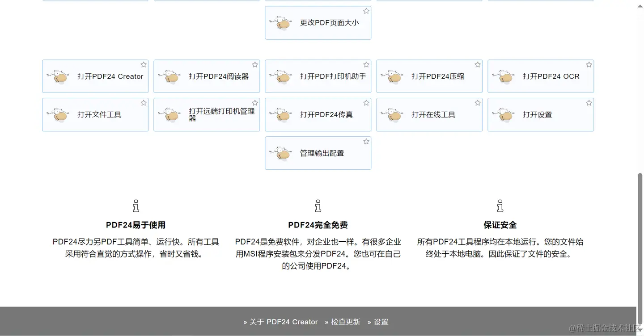Click sheep icon of 打开设置 tile
The height and width of the screenshot is (336, 644).
pyautogui.click(x=504, y=115)
